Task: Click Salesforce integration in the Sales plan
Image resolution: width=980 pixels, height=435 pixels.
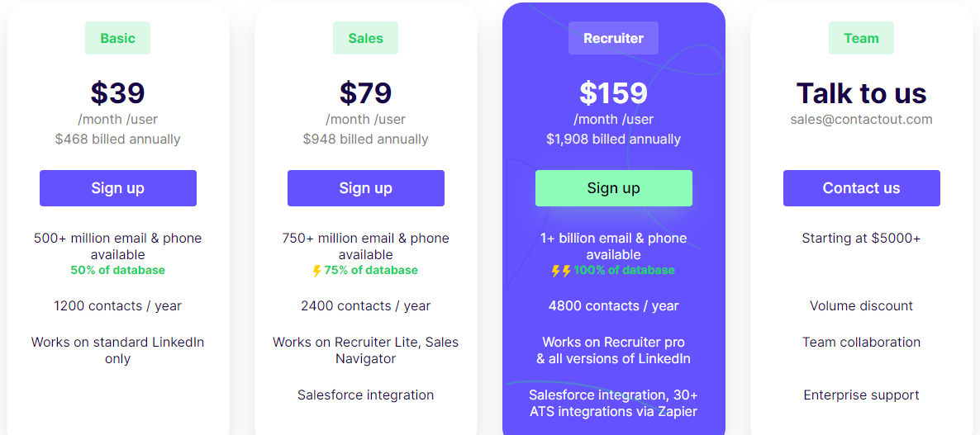Action: tap(365, 395)
